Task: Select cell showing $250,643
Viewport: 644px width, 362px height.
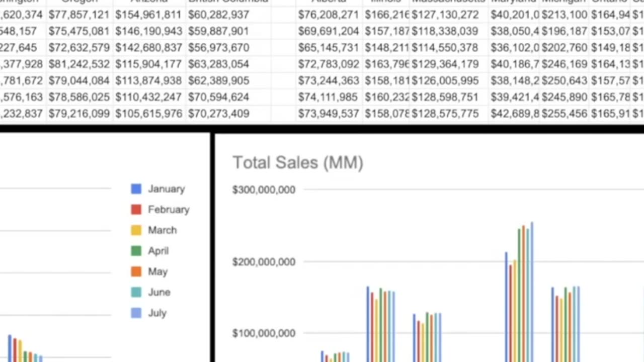Action: coord(564,80)
